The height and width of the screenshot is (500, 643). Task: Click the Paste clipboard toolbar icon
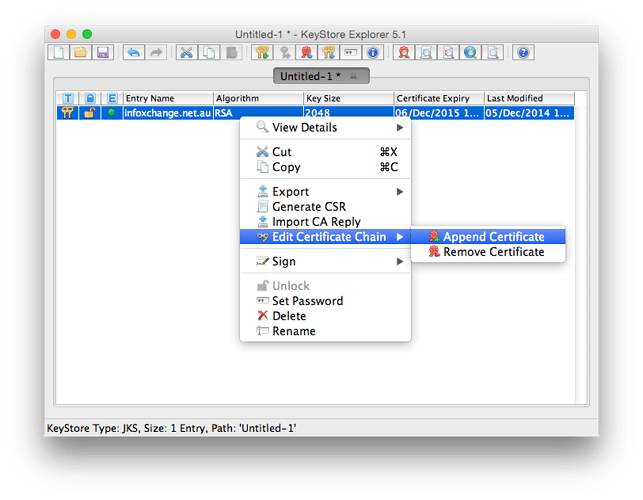click(x=231, y=53)
